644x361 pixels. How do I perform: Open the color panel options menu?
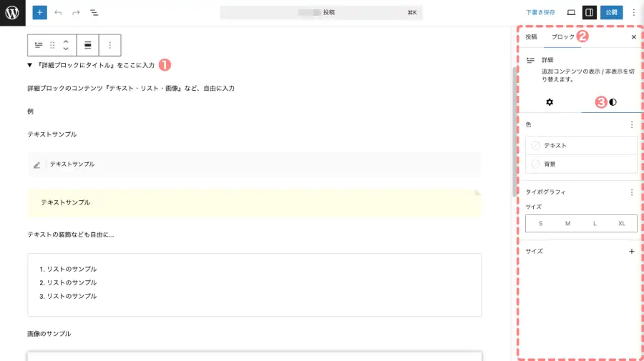631,124
